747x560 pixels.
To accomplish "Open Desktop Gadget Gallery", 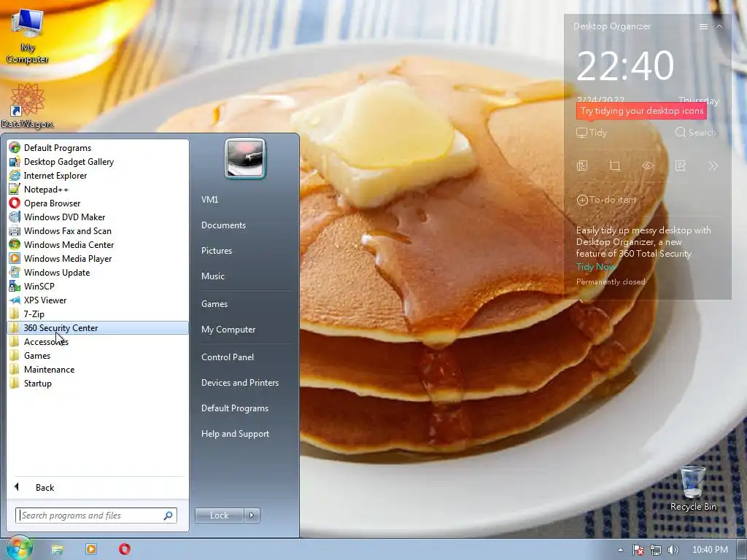I will pyautogui.click(x=98, y=161).
